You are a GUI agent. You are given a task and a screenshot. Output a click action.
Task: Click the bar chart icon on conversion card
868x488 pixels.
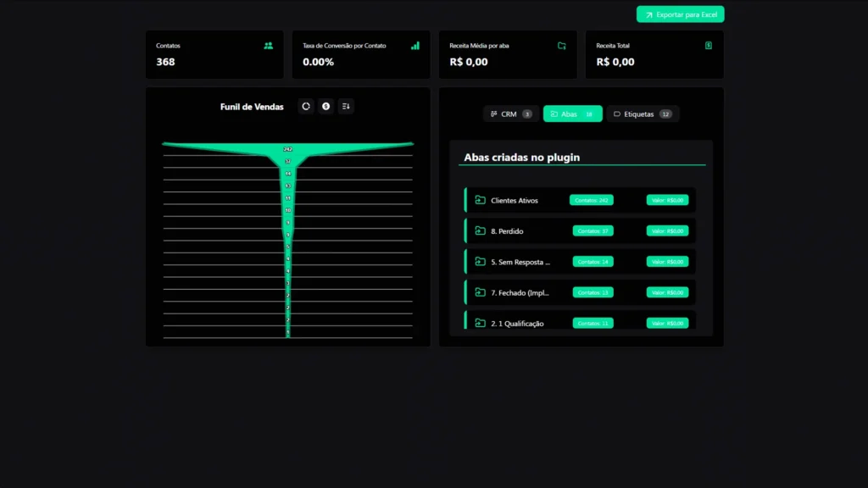pos(415,46)
